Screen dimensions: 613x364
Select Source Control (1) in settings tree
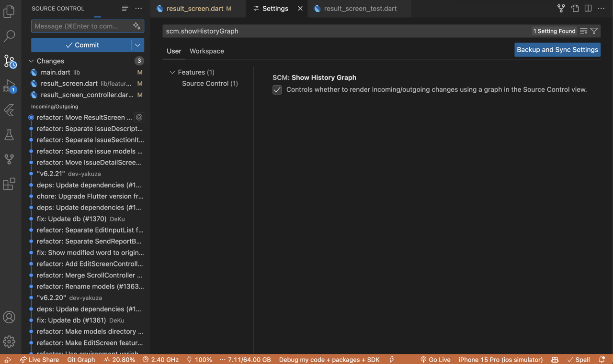[x=210, y=83]
